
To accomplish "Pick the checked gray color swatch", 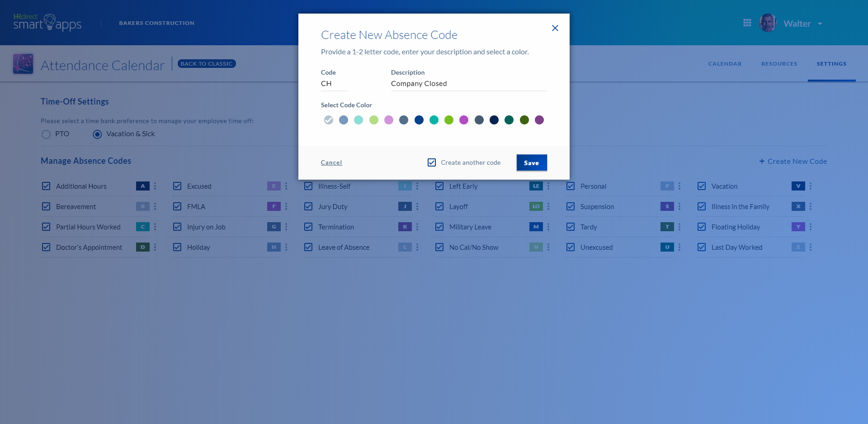I will 329,120.
